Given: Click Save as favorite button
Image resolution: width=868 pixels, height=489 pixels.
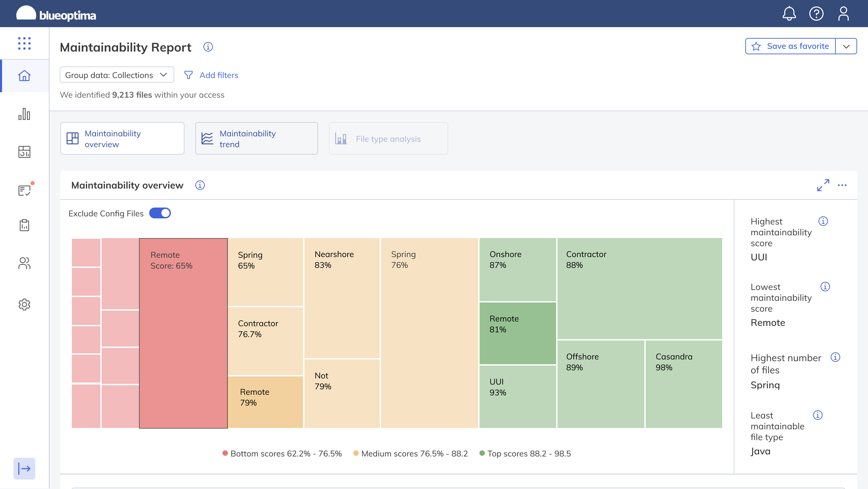Looking at the screenshot, I should (x=791, y=46).
